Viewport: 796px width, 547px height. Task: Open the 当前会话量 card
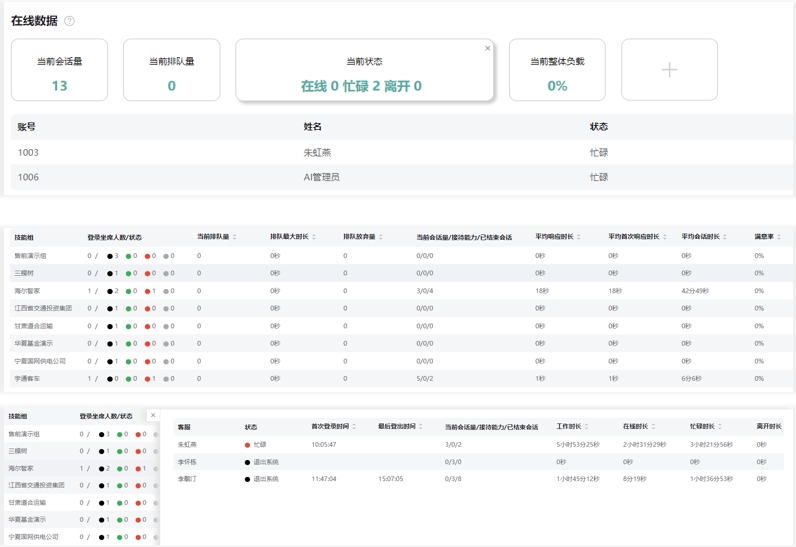click(59, 71)
